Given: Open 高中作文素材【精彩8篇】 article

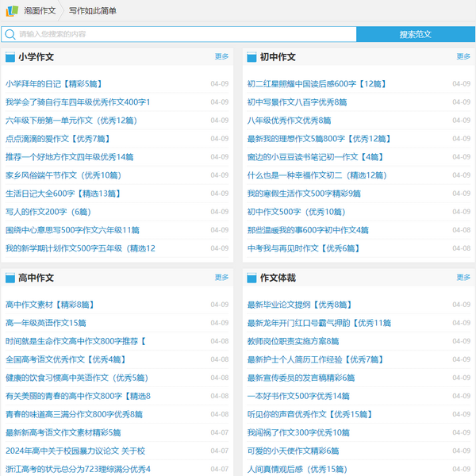Looking at the screenshot, I should [49, 305].
